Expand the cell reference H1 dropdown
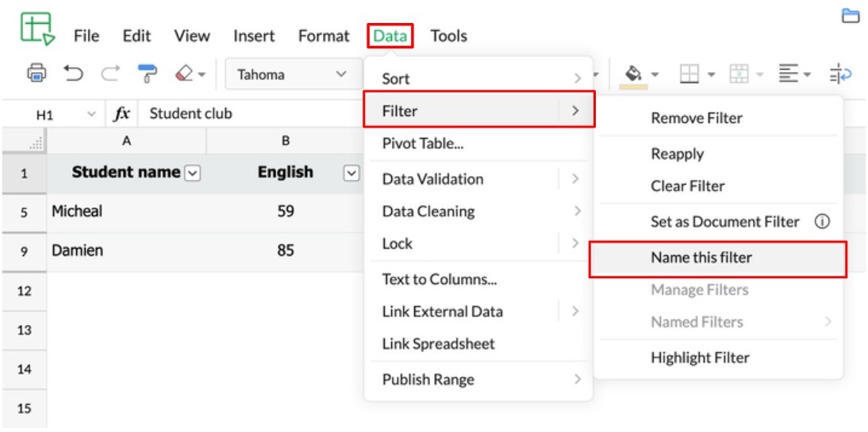This screenshot has height=432, width=868. pos(90,114)
